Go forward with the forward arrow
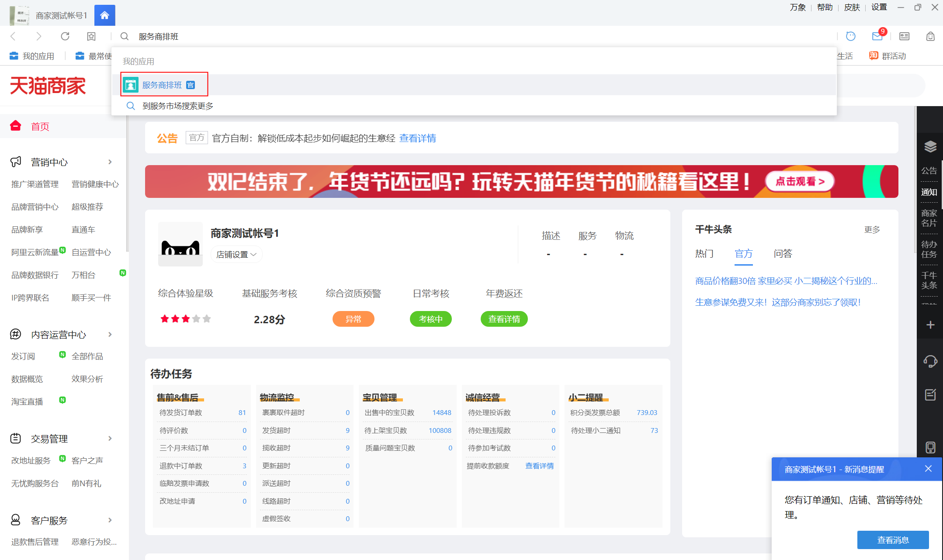943x560 pixels. (x=39, y=36)
